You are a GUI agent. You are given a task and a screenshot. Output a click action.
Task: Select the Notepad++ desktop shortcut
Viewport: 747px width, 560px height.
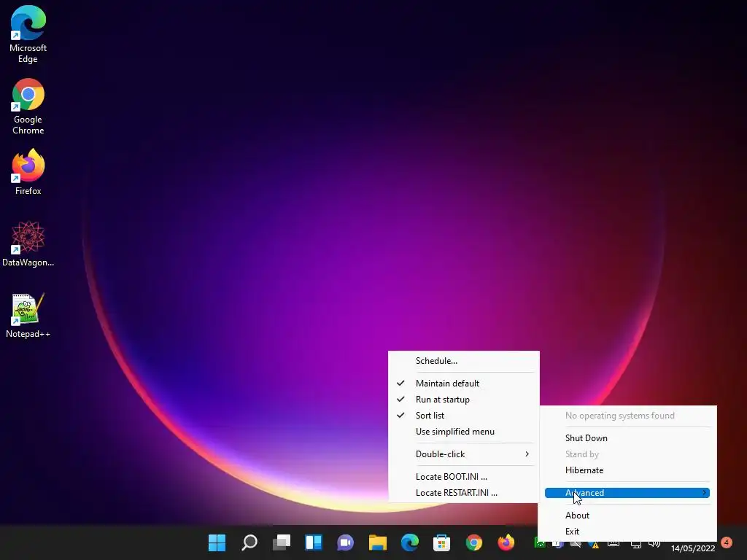(28, 315)
